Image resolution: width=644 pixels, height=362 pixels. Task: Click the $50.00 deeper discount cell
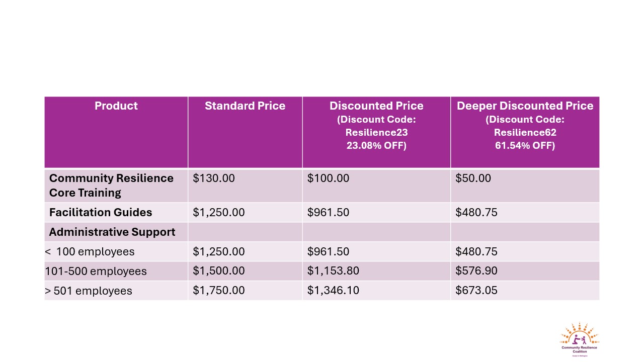tap(525, 186)
